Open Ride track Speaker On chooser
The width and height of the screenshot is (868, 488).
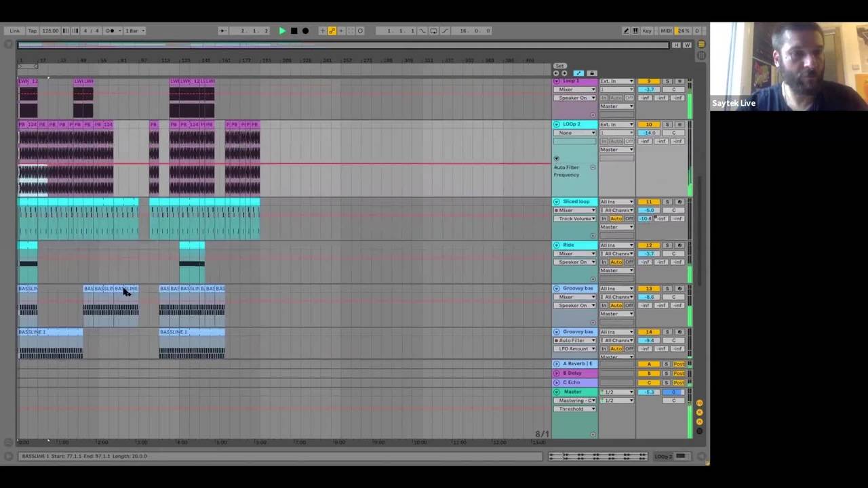pyautogui.click(x=575, y=262)
